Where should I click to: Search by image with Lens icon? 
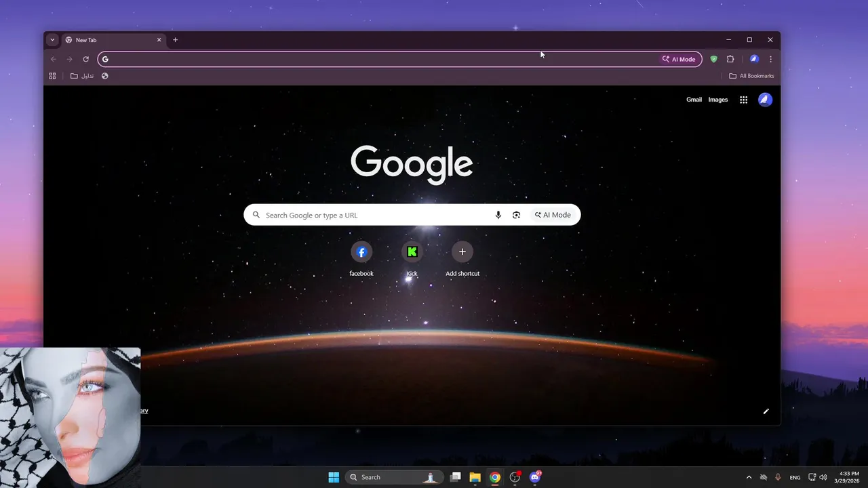[517, 215]
